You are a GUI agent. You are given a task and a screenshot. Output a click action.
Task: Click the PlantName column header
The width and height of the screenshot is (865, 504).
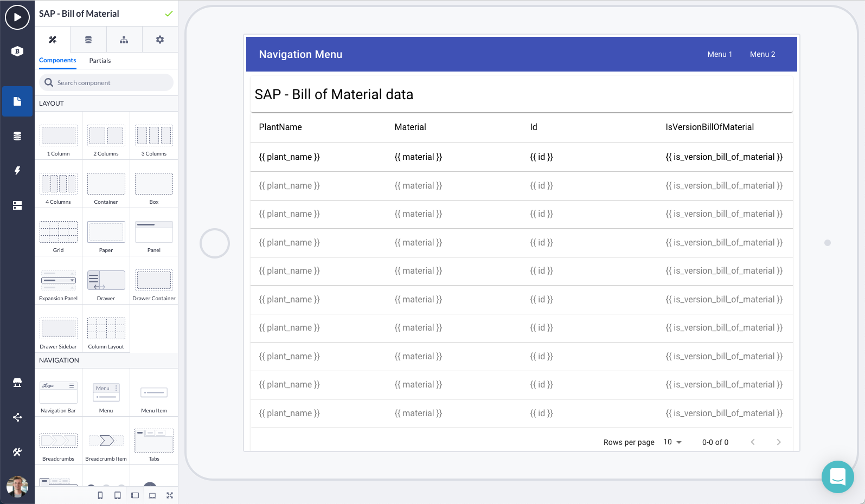pos(280,127)
